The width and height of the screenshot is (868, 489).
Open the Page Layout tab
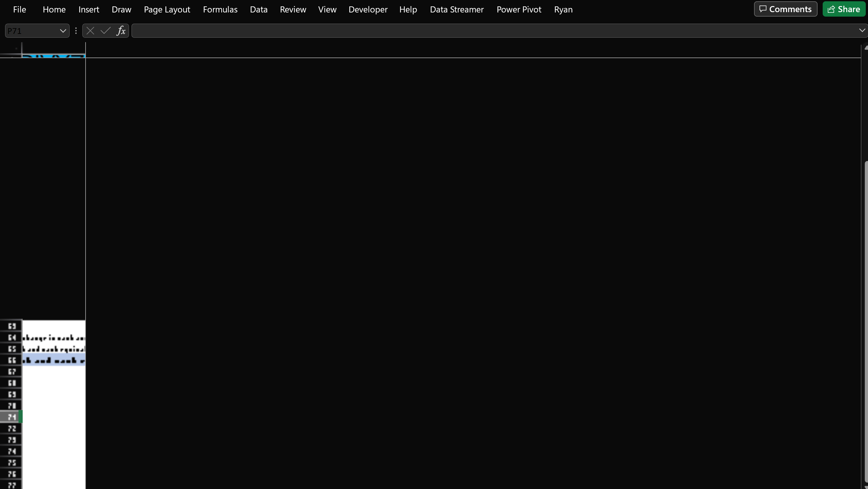167,10
